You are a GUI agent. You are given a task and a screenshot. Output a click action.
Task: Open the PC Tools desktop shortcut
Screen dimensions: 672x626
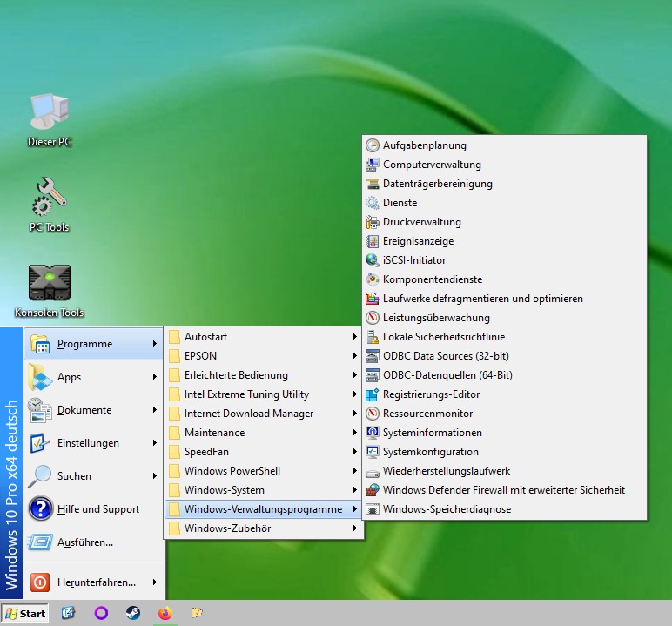point(49,205)
